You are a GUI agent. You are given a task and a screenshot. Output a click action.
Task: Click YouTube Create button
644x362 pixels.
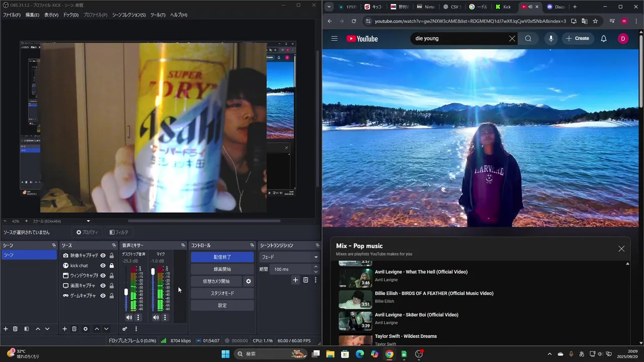point(577,38)
